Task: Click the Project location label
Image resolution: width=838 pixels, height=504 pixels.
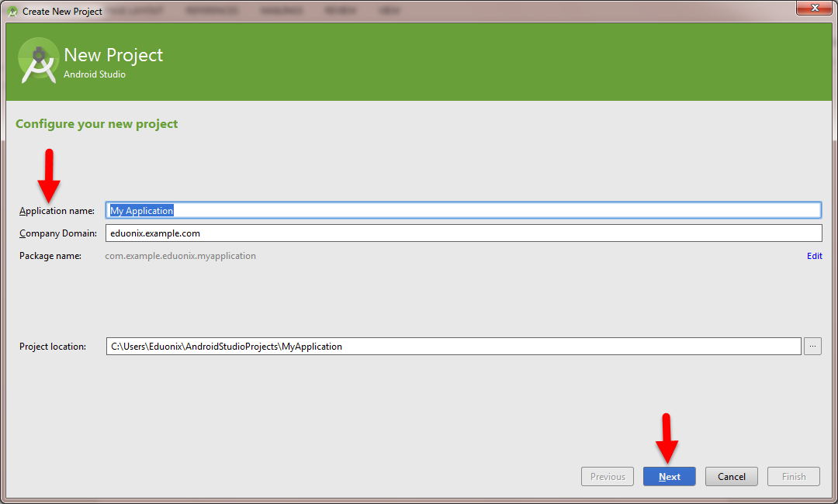Action: pyautogui.click(x=53, y=347)
